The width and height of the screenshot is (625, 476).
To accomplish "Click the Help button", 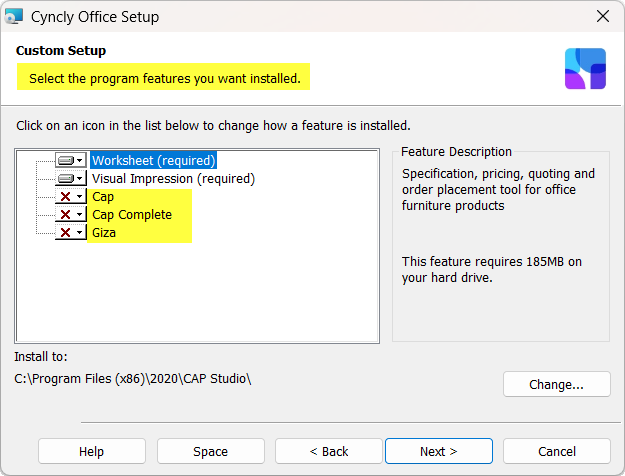I will coord(92,451).
